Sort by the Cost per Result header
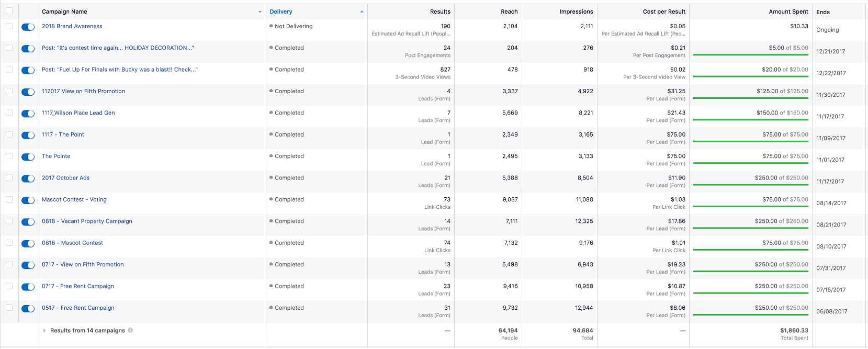The height and width of the screenshot is (349, 868). point(664,12)
